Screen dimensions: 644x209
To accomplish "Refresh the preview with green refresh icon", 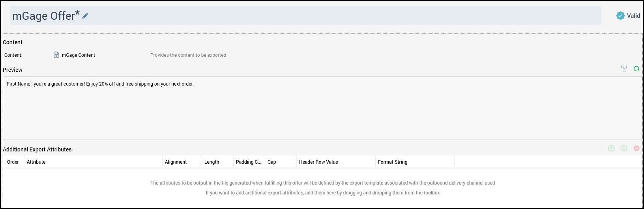I will (636, 69).
